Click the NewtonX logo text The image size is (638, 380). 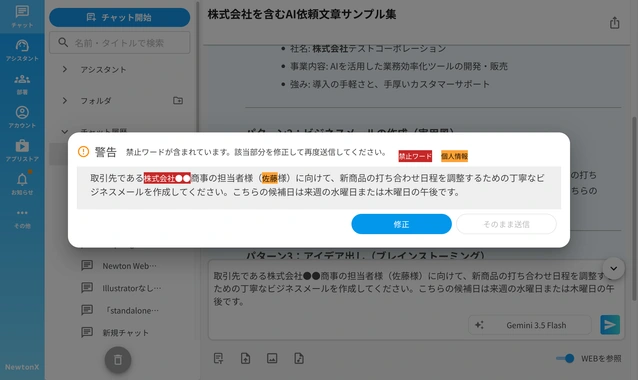click(x=22, y=367)
